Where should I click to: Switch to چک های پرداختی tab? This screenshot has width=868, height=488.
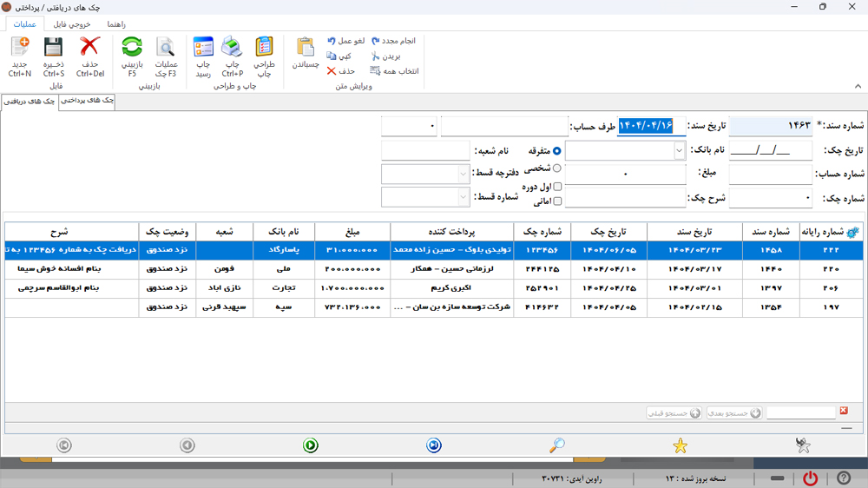coord(87,102)
